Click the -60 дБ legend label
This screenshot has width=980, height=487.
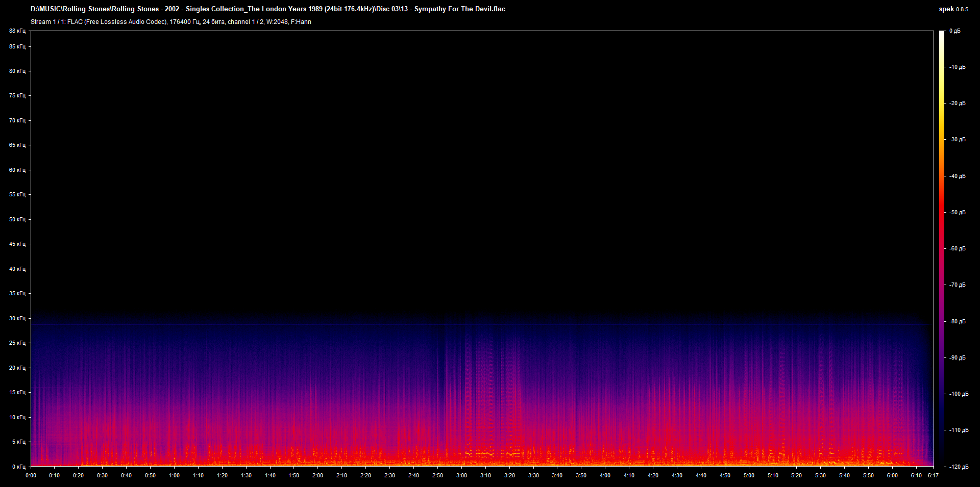(958, 249)
